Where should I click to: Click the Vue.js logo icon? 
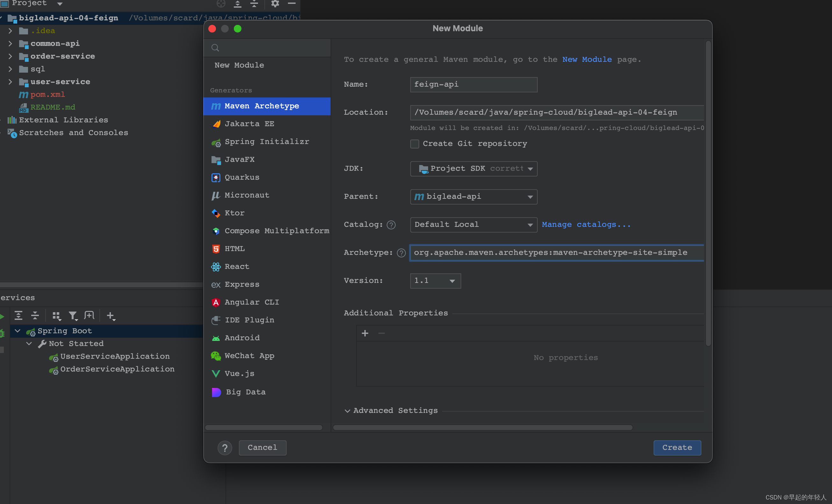pyautogui.click(x=216, y=374)
